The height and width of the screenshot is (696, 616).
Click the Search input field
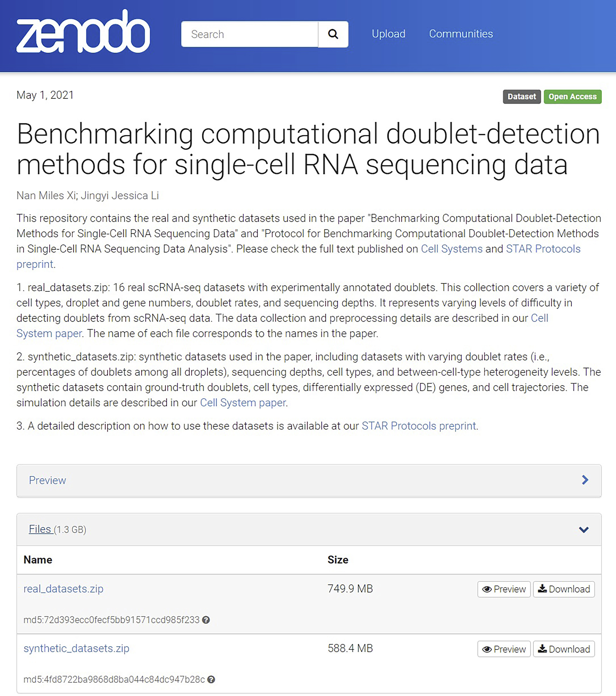tap(249, 34)
